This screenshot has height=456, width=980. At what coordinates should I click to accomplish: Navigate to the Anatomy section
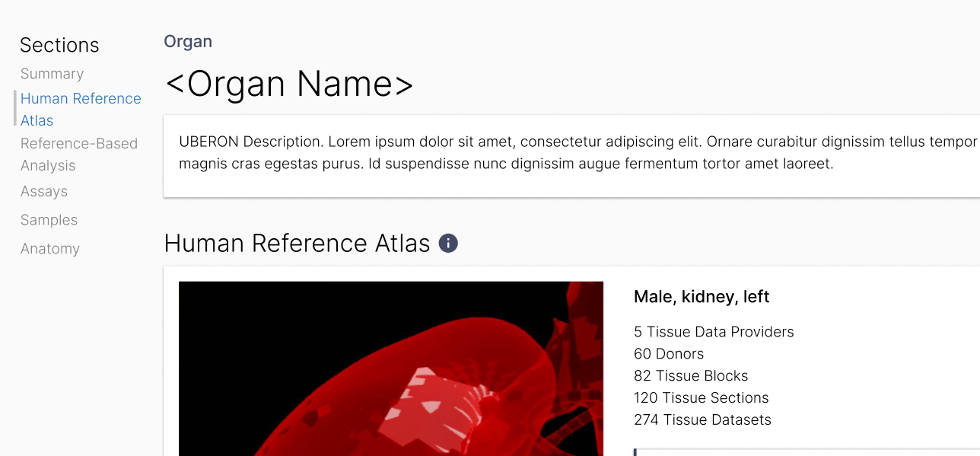[x=50, y=248]
